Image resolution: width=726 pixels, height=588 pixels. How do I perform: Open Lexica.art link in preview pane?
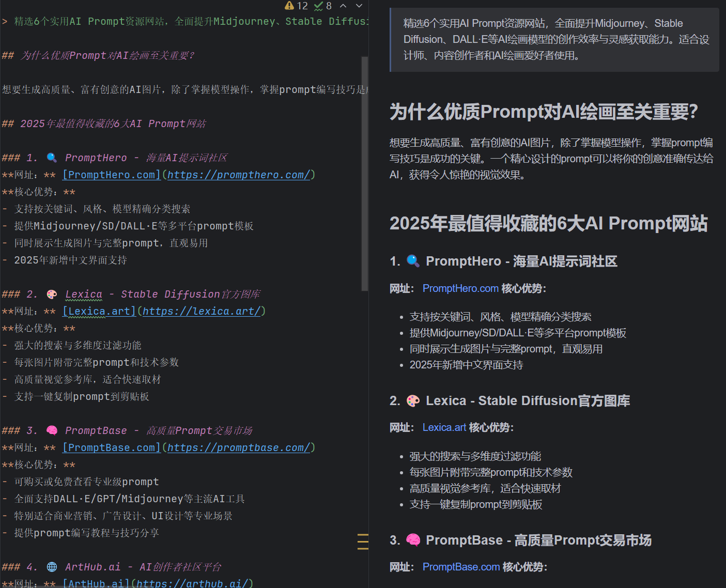(444, 427)
